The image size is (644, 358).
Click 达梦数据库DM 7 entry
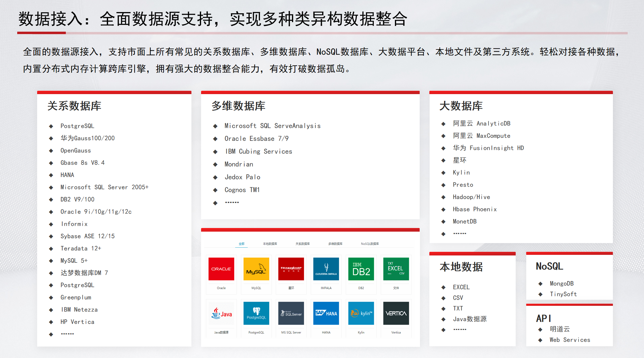[84, 273]
